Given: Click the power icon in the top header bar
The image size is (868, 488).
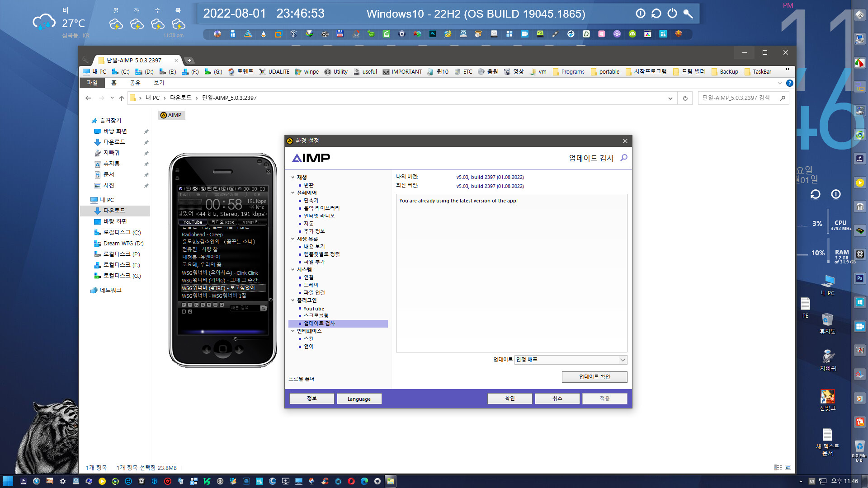Looking at the screenshot, I should pos(672,14).
